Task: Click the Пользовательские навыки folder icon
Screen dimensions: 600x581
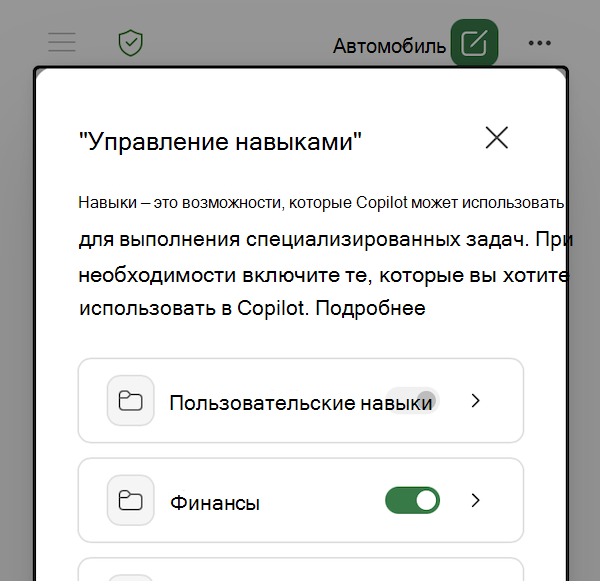Action: click(130, 401)
